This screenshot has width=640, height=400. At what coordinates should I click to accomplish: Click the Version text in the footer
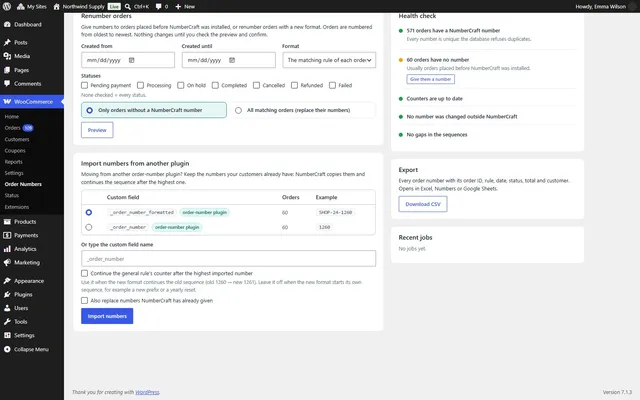(617, 392)
